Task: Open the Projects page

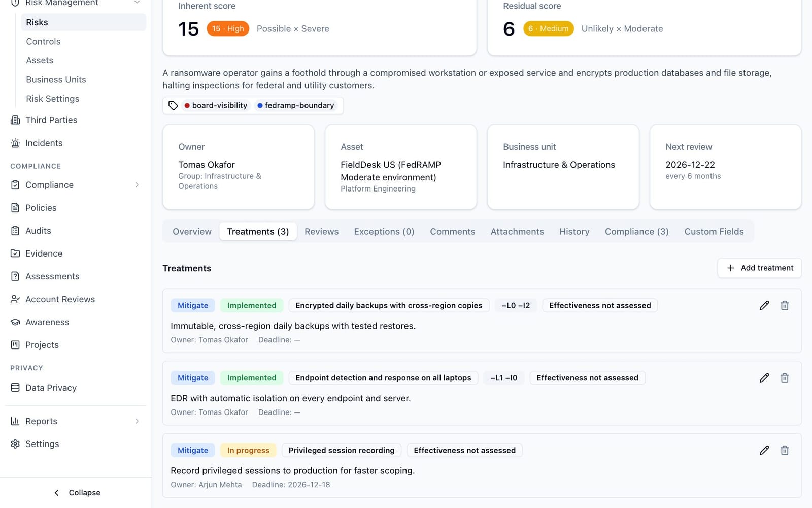Action: pos(76,344)
